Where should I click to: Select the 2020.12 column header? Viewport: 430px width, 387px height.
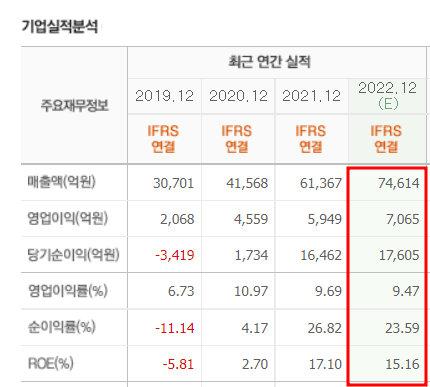tap(238, 96)
